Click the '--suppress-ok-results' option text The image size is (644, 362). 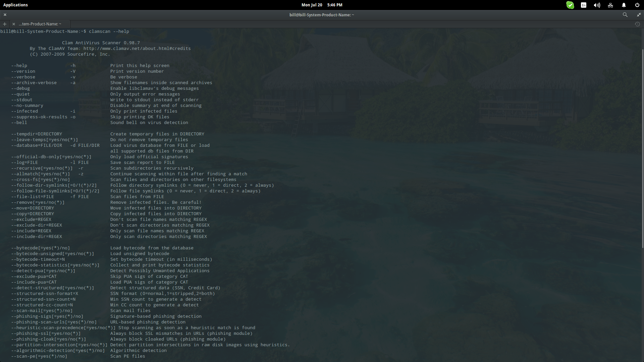point(39,117)
